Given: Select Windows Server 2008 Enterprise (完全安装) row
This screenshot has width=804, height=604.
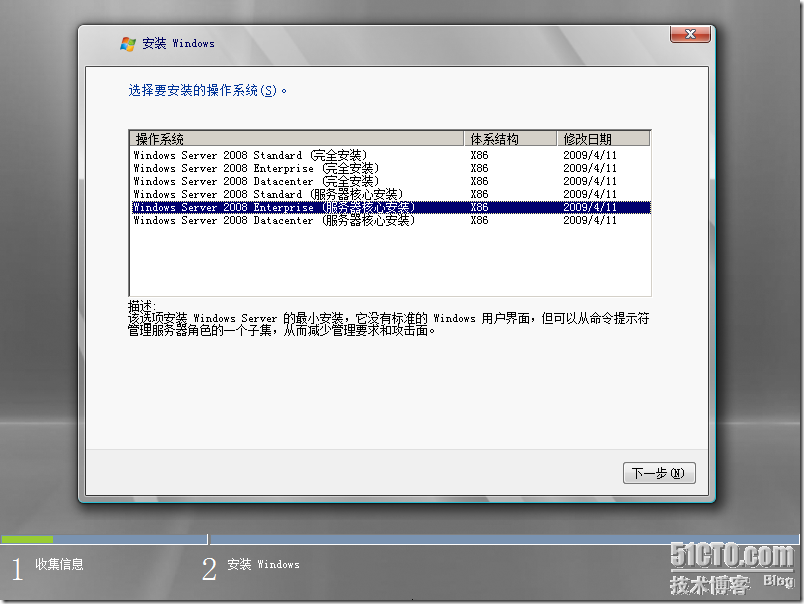Looking at the screenshot, I should 390,168.
